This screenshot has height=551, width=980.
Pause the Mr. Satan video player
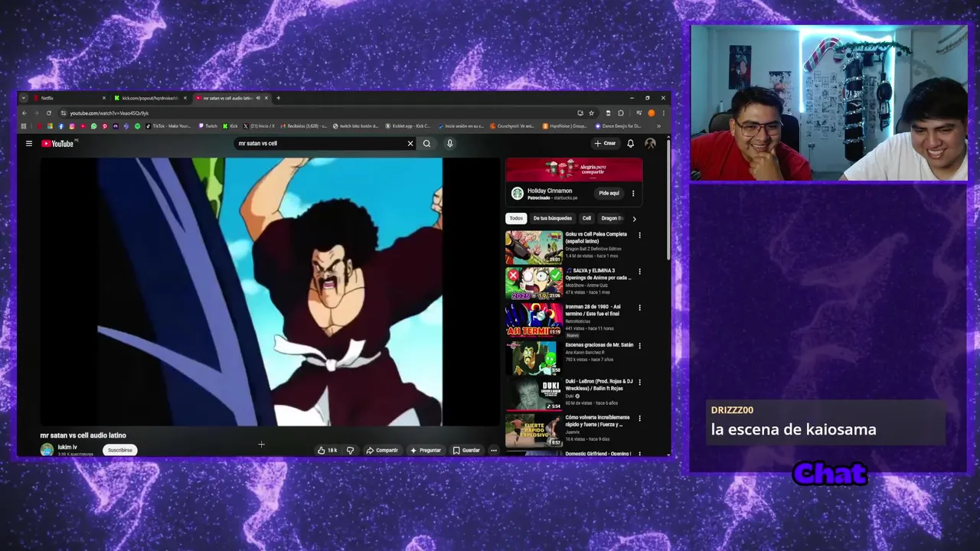(269, 292)
